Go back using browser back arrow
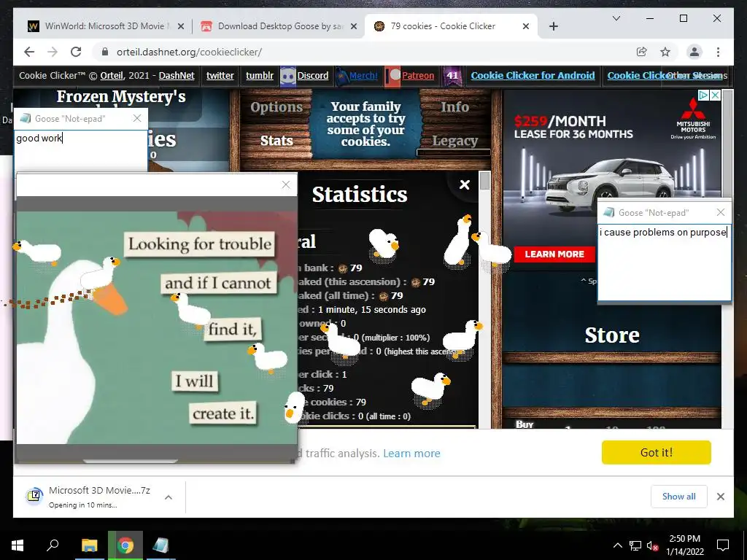The width and height of the screenshot is (747, 560). point(29,52)
